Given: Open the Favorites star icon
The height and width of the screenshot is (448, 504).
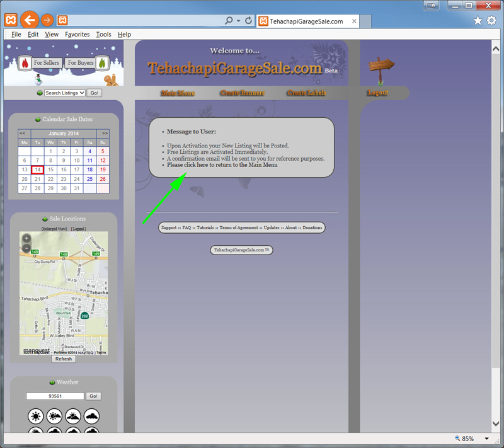Looking at the screenshot, I should [478, 21].
